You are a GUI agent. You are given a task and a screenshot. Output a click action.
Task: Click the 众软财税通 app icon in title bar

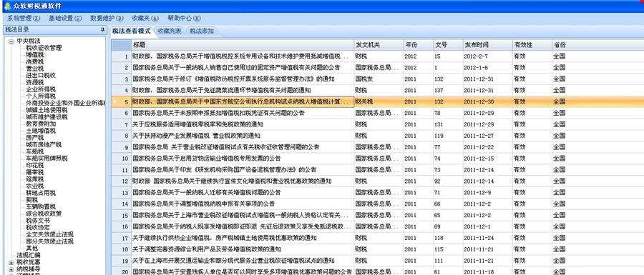(x=7, y=6)
